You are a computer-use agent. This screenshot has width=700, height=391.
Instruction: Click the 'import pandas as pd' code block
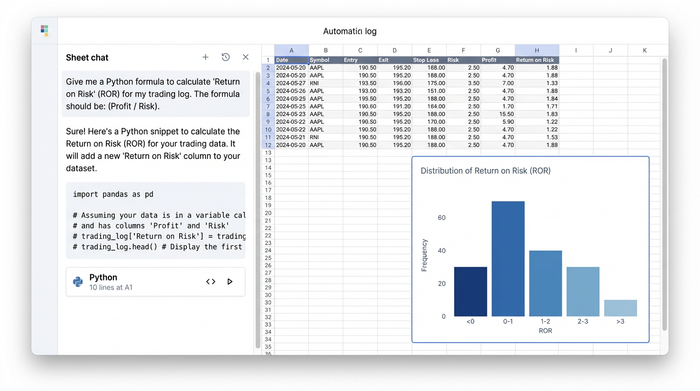click(156, 220)
